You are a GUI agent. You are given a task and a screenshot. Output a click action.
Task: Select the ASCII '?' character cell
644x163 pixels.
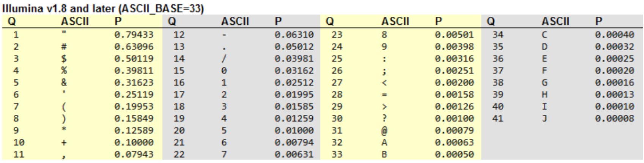384,119
